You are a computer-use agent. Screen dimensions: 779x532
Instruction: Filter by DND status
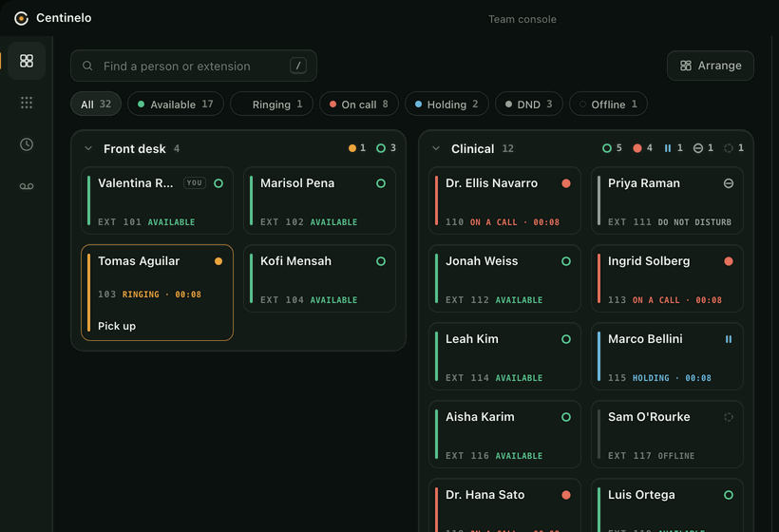pos(529,104)
